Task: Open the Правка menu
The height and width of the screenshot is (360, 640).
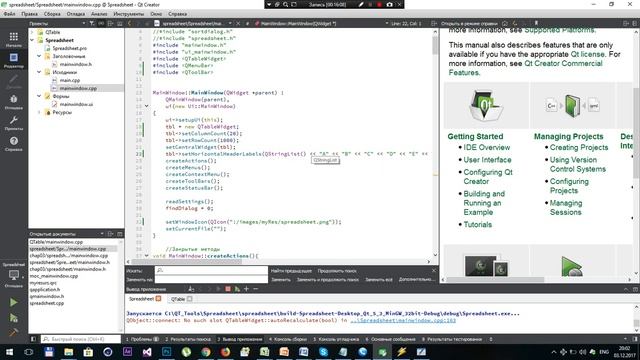Action: point(29,14)
